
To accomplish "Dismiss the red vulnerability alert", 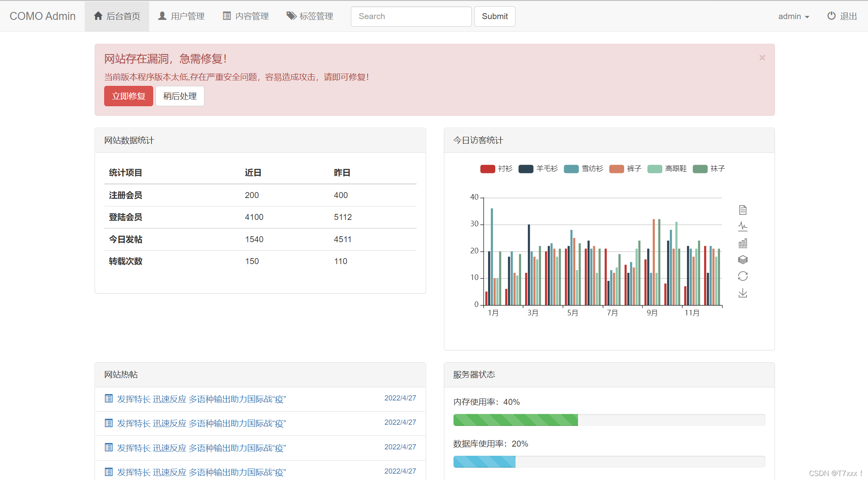I will point(762,58).
